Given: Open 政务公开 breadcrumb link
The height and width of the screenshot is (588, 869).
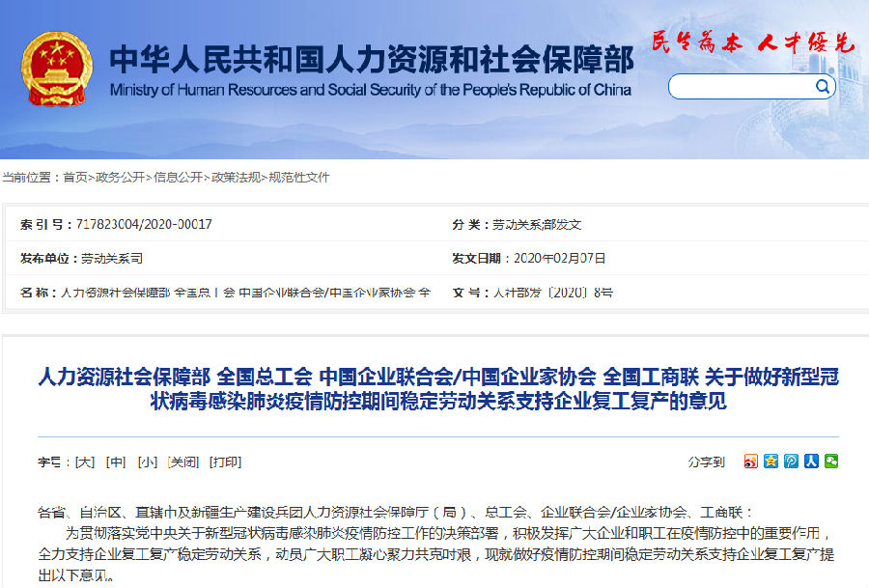Looking at the screenshot, I should tap(120, 178).
